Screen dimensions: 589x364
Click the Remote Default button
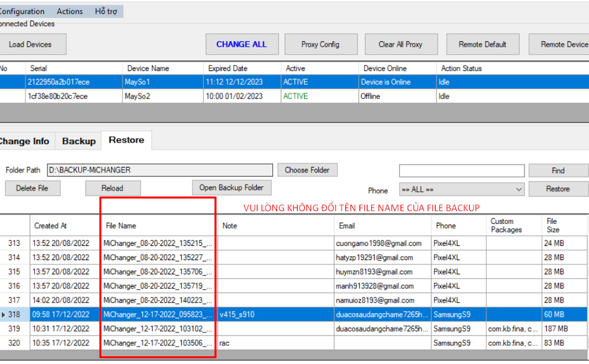point(483,45)
